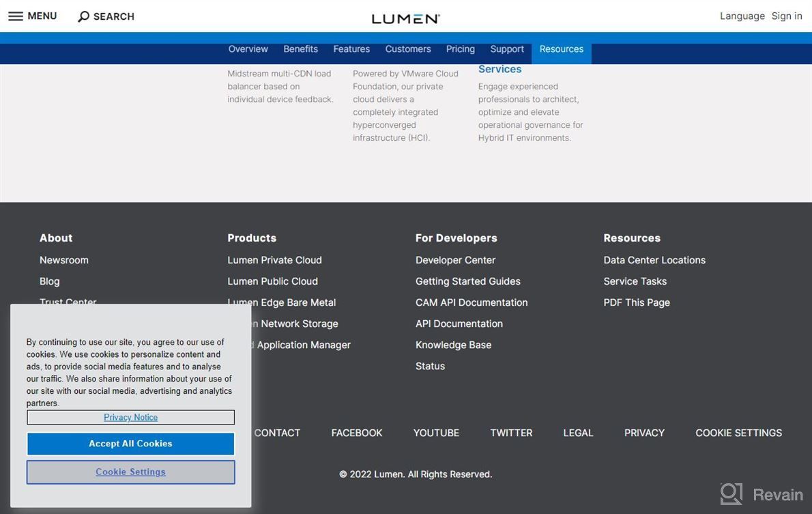Open the Privacy Notice link in cookie banner
Viewport: 812px width, 514px height.
pyautogui.click(x=130, y=418)
